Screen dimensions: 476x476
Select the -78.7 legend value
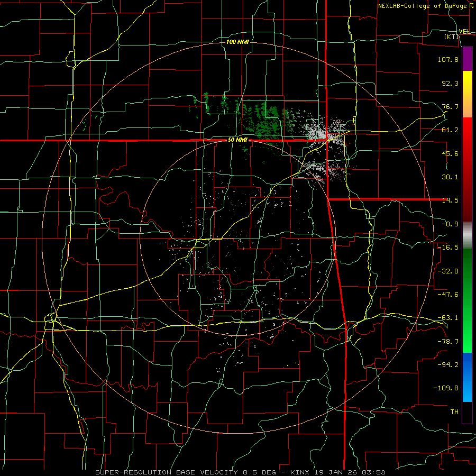coord(448,342)
